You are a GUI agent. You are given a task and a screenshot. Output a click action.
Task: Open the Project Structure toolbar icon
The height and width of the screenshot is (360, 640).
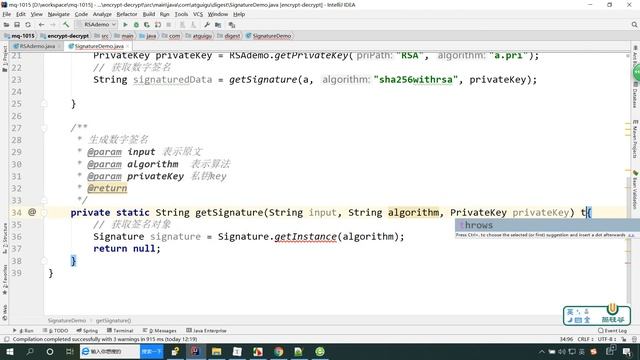point(218,25)
